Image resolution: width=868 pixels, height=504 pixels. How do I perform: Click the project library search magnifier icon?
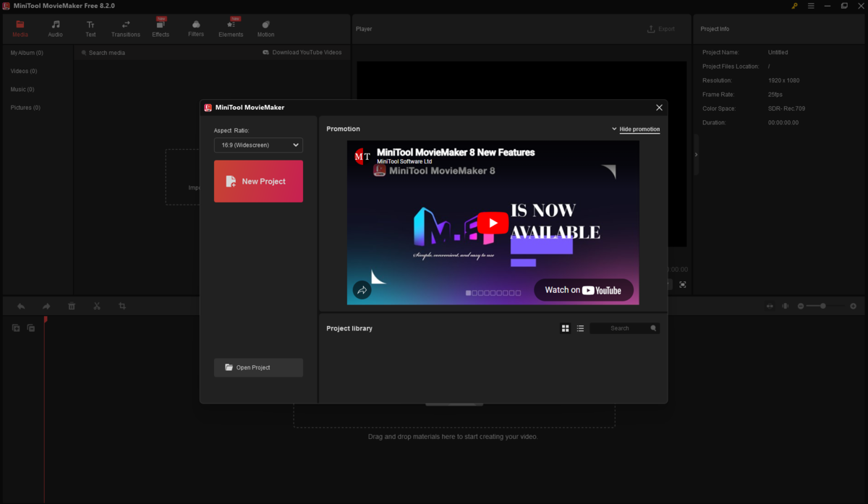tap(654, 328)
